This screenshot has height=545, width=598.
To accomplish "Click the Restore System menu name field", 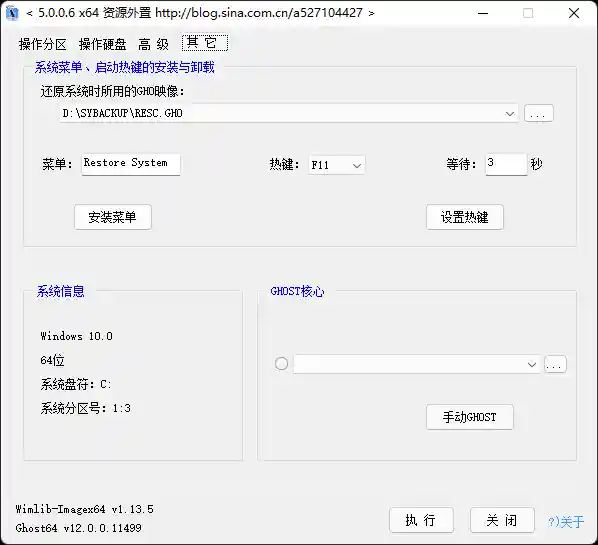I will coord(131,164).
